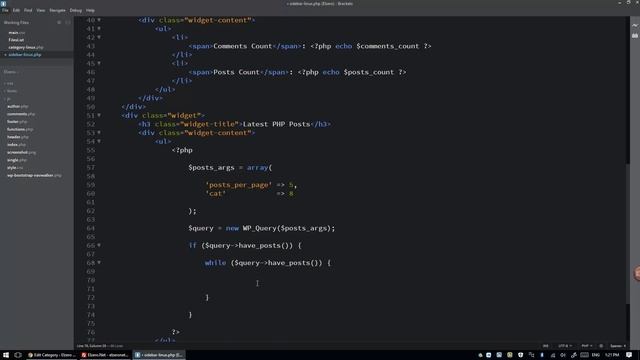Image resolution: width=640 pixels, height=360 pixels.
Task: Collapse code fold arrow at line 45
Action: [x=99, y=63]
